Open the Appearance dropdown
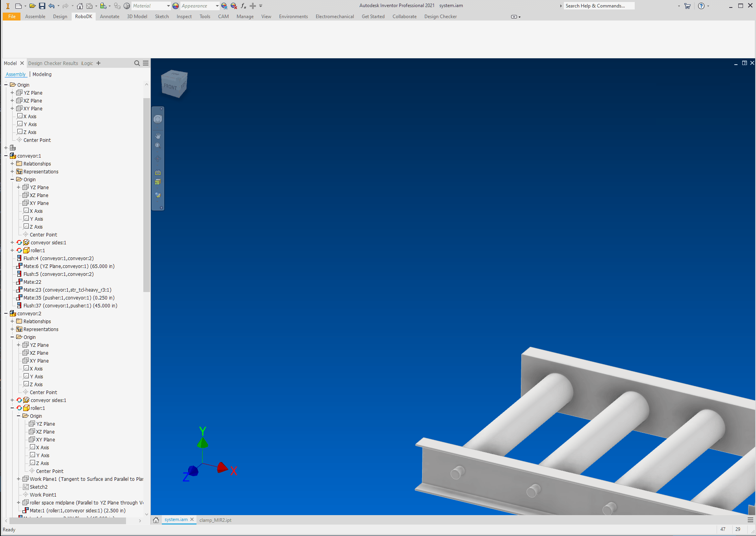756x536 pixels. coord(217,6)
